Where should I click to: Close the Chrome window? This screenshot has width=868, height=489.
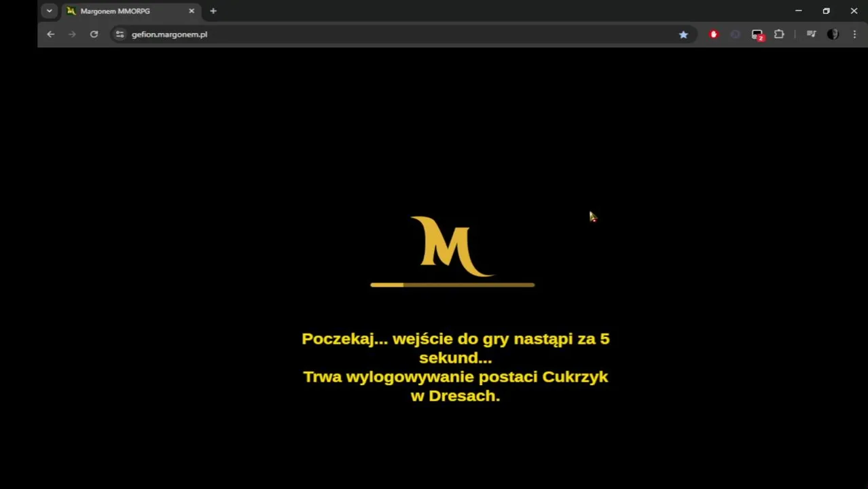[854, 11]
